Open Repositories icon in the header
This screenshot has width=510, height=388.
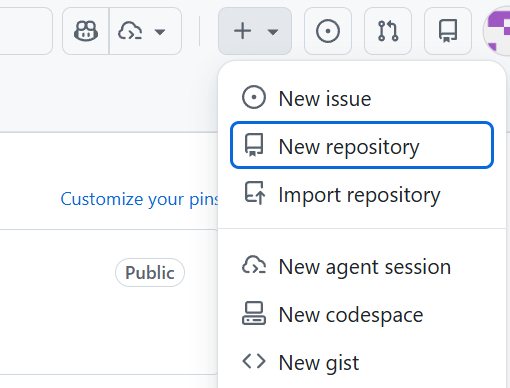coord(448,31)
